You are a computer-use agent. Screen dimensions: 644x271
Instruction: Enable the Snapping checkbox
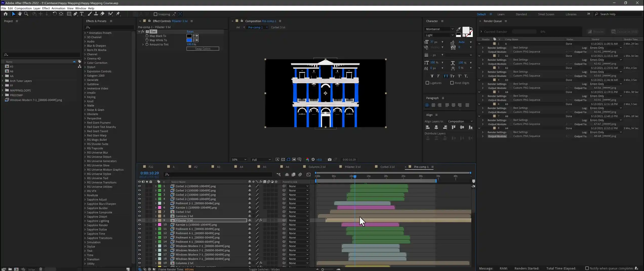tap(155, 14)
